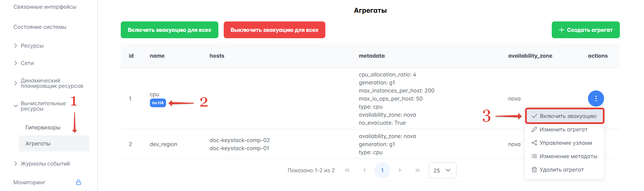Open the page size dropdown showing 25
The height and width of the screenshot is (191, 644).
tap(442, 170)
